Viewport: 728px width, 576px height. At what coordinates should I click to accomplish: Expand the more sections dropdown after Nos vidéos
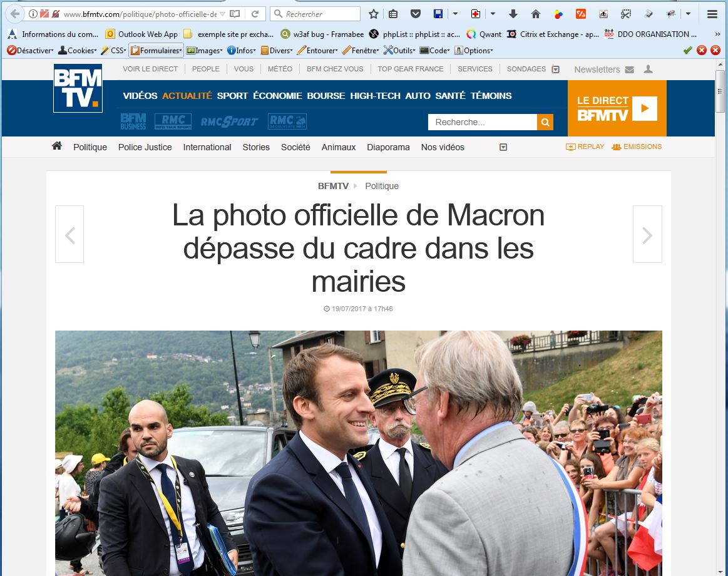(503, 147)
